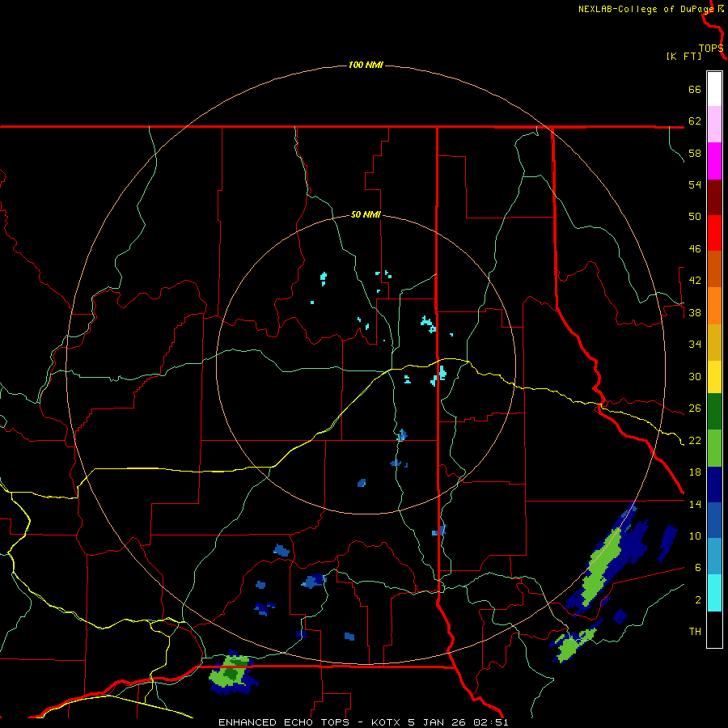The width and height of the screenshot is (728, 728).
Task: Click the "58" legend value
Action: pos(695,153)
